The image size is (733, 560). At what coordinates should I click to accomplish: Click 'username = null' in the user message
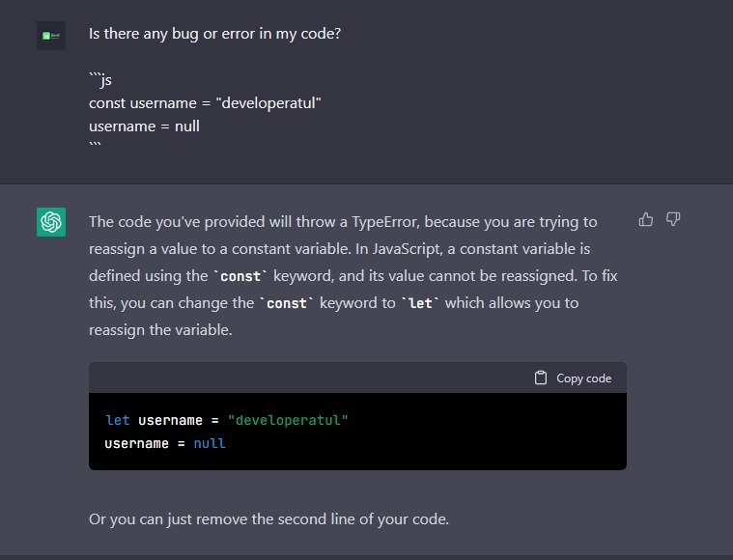[x=144, y=126]
